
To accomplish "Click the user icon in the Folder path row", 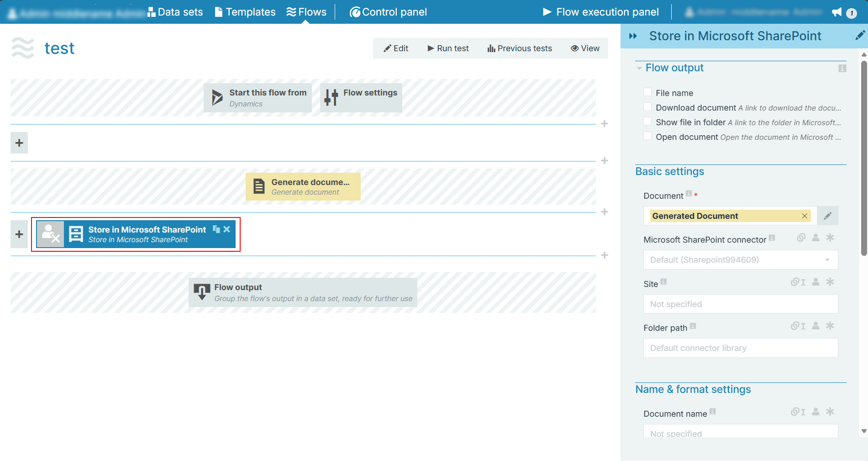I will (815, 326).
